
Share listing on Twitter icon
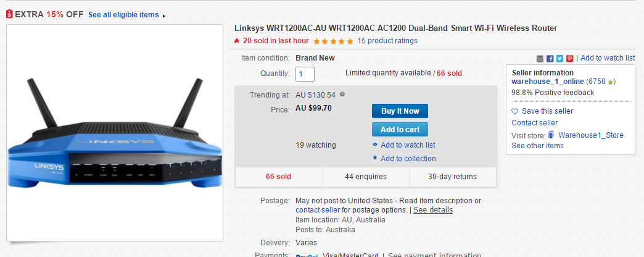click(560, 59)
